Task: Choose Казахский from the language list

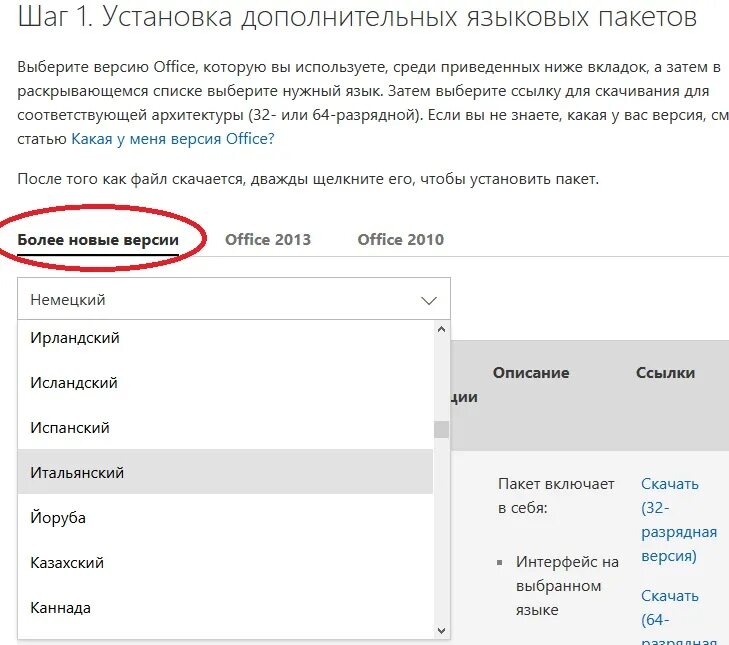Action: [x=225, y=563]
